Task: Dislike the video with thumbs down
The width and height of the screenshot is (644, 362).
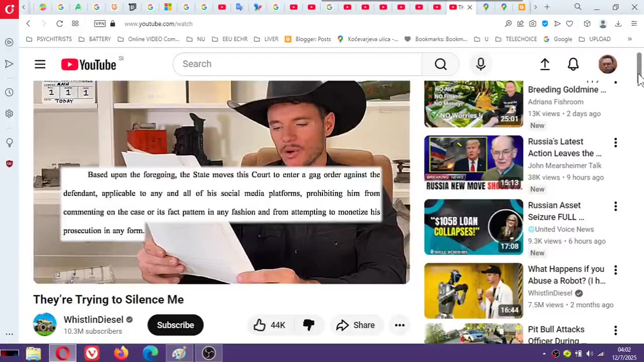Action: tap(308, 325)
